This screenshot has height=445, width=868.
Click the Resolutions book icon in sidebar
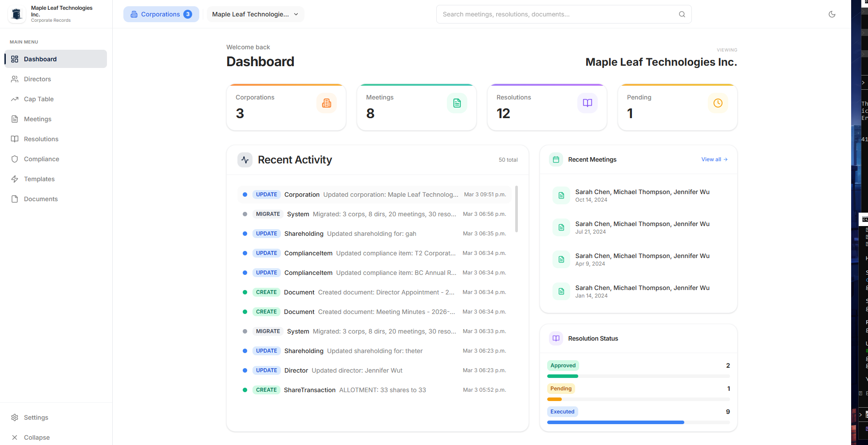click(15, 139)
